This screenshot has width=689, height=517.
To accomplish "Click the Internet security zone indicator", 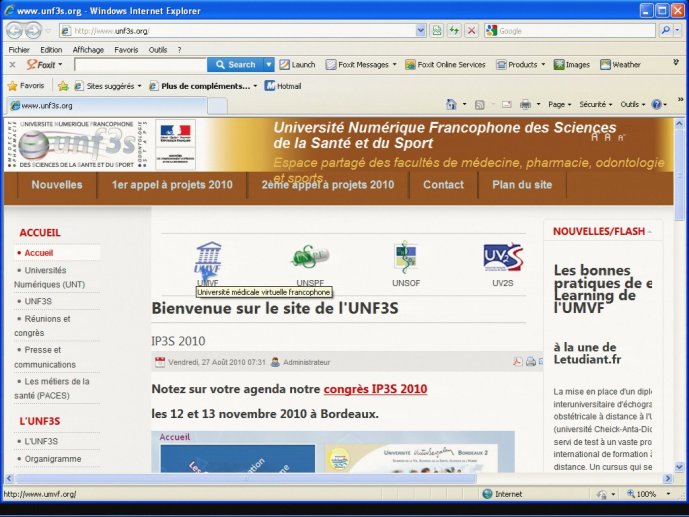I will pyautogui.click(x=502, y=494).
